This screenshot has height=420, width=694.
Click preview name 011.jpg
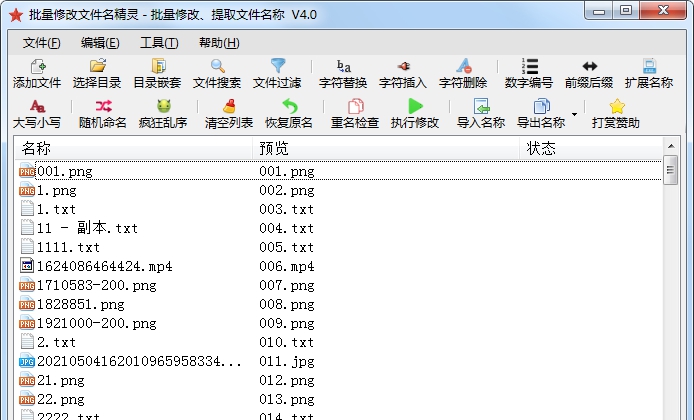tap(287, 362)
